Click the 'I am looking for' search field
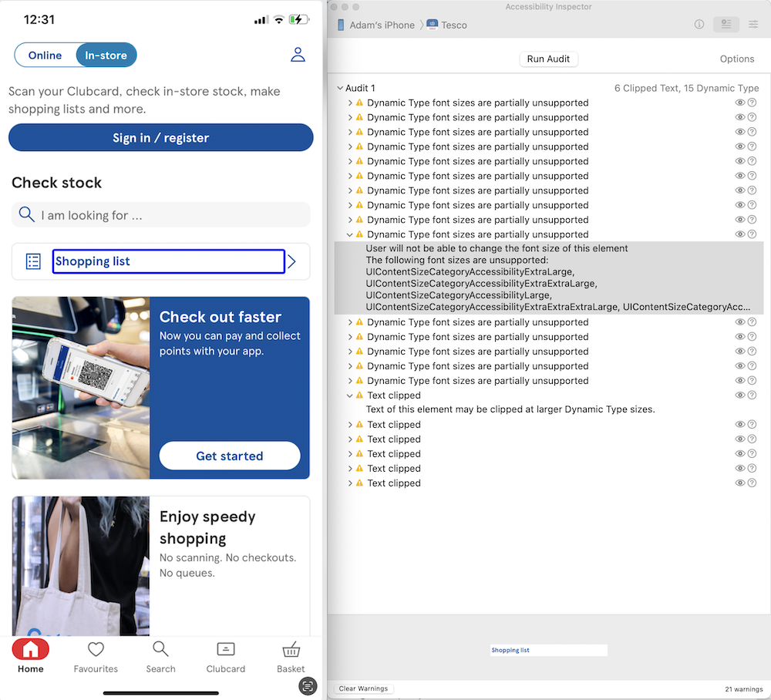Screen dimensions: 771x700 [x=160, y=214]
